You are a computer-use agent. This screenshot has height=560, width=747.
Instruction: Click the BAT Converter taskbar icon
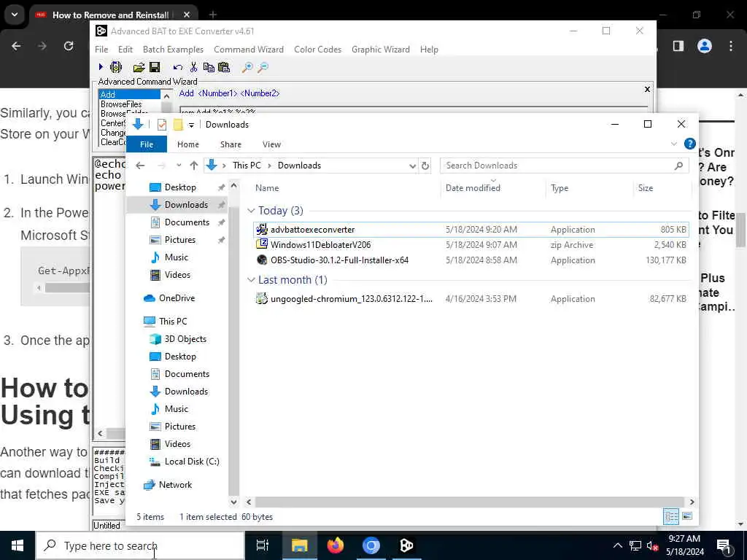pos(406,545)
